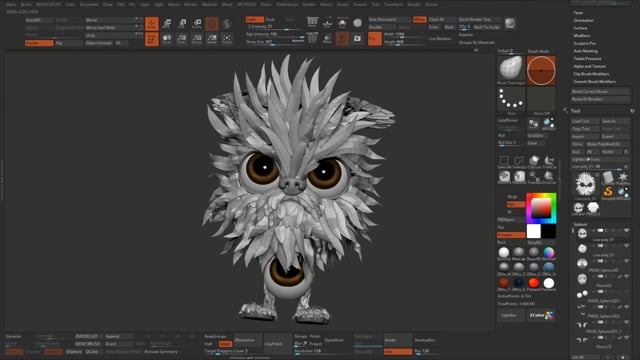Click the Reset All Brushes button
Screen dimensions: 640x360
coord(601,99)
